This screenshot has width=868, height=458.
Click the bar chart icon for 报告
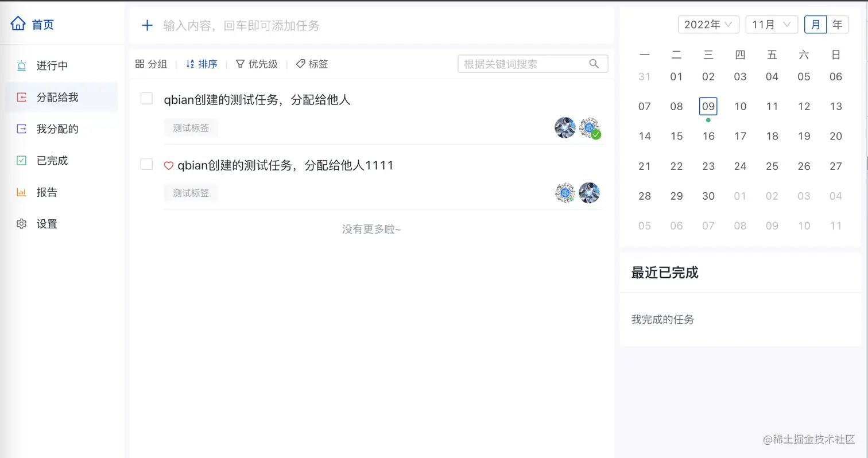click(x=22, y=192)
